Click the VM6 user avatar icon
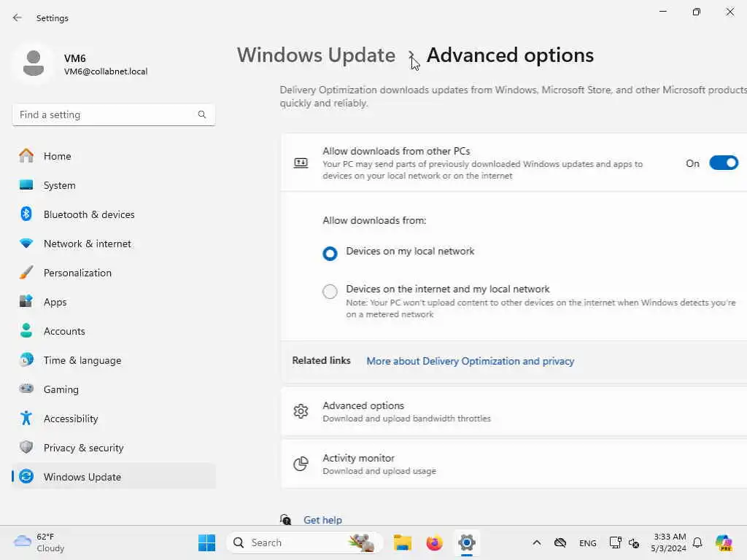Image resolution: width=747 pixels, height=560 pixels. coord(34,63)
